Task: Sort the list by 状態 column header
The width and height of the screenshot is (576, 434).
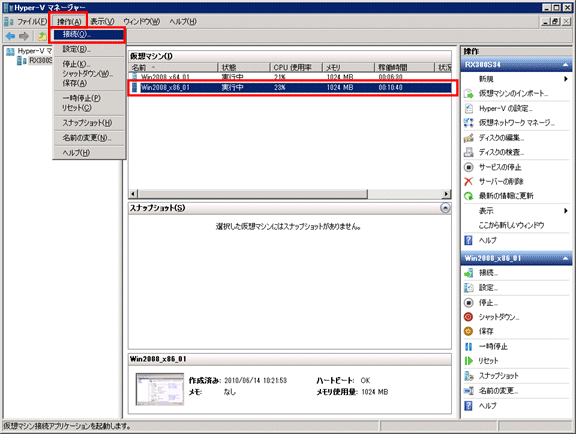Action: 244,67
